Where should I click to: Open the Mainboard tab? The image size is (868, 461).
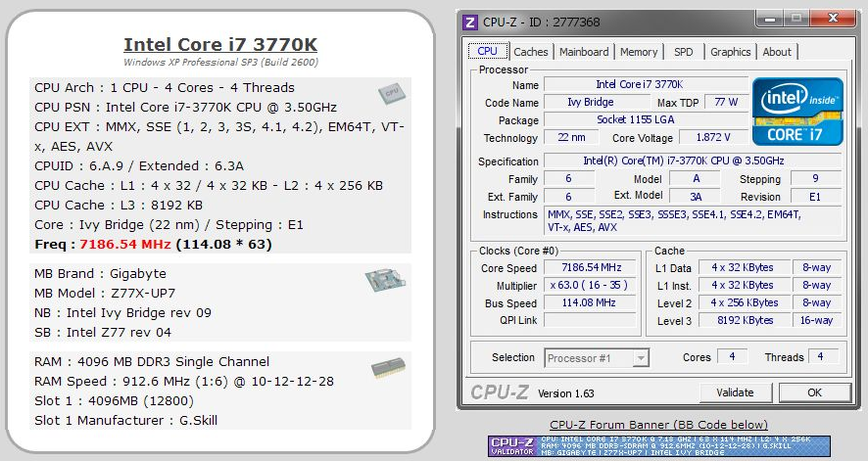[x=584, y=52]
